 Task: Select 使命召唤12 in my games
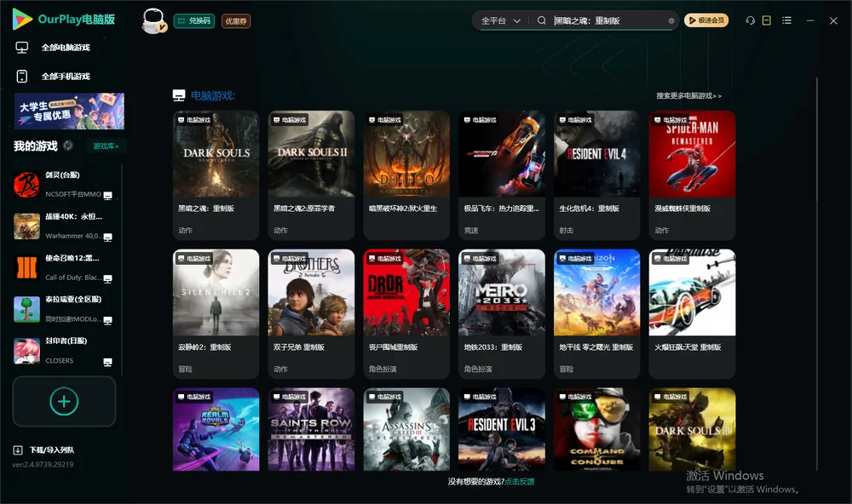pos(64,267)
